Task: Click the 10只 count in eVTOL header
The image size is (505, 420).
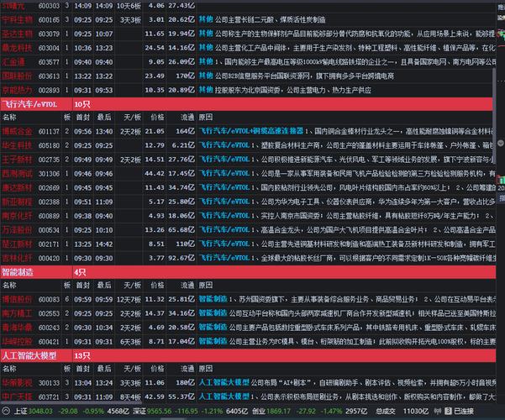Action: tap(82, 104)
